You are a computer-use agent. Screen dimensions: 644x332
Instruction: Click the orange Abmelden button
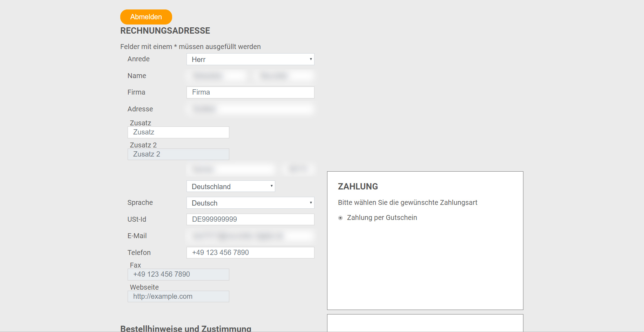coord(146,17)
